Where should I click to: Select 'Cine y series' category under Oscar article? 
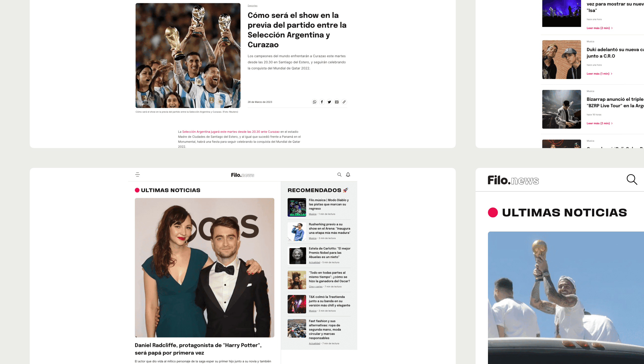(x=315, y=286)
